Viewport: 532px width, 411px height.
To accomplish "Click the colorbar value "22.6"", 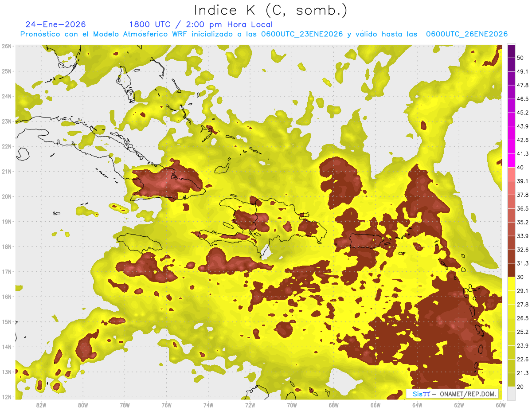I will (x=522, y=360).
